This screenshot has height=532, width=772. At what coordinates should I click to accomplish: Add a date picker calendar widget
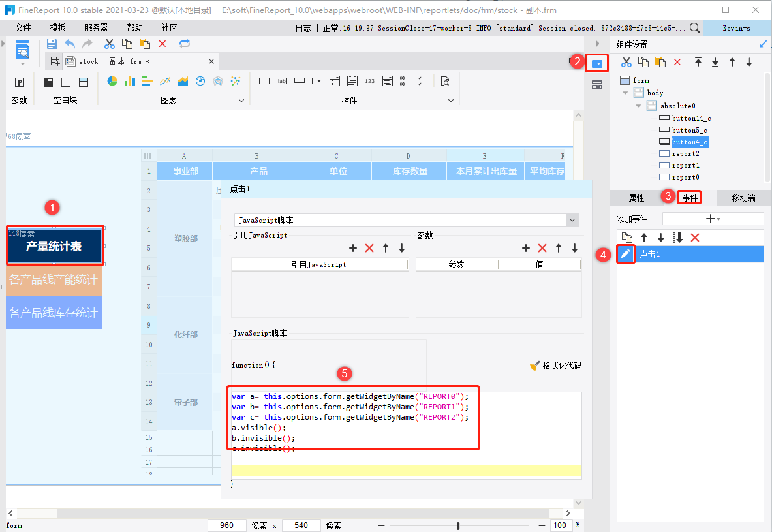coord(352,81)
